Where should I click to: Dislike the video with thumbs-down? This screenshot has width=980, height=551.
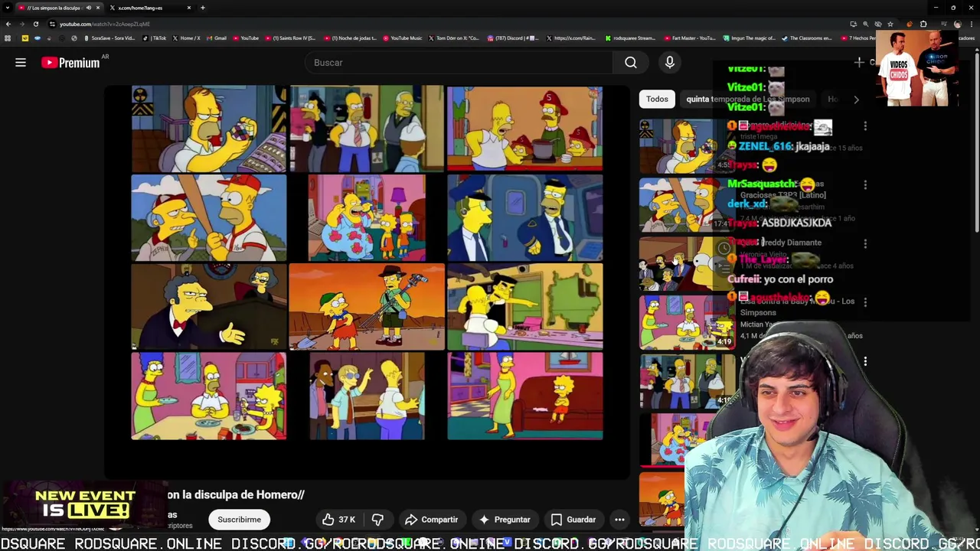(x=377, y=520)
